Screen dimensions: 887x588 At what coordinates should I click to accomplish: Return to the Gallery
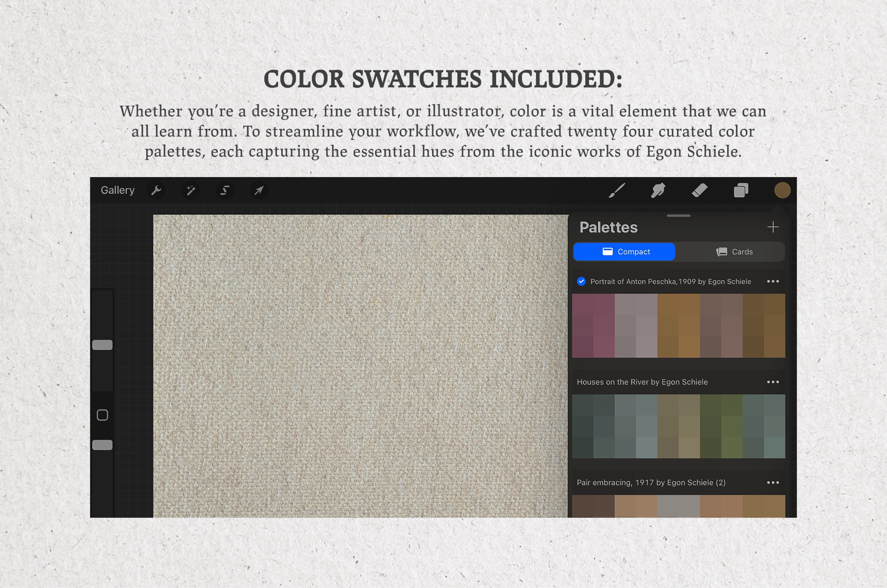(117, 190)
